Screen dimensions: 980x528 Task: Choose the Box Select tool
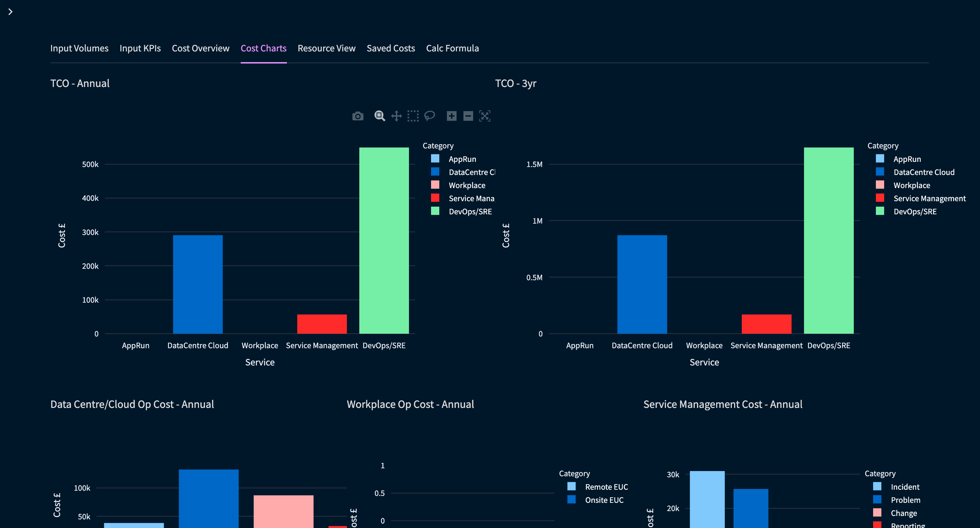pyautogui.click(x=413, y=116)
